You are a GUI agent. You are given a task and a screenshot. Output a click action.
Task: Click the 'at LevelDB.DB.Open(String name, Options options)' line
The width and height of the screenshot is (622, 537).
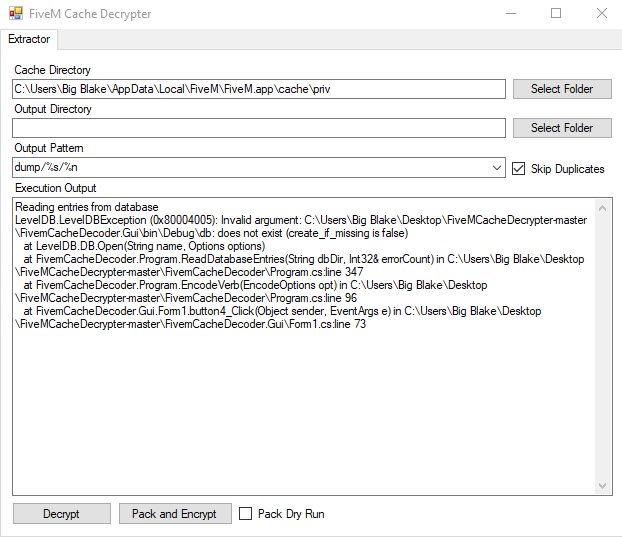144,246
